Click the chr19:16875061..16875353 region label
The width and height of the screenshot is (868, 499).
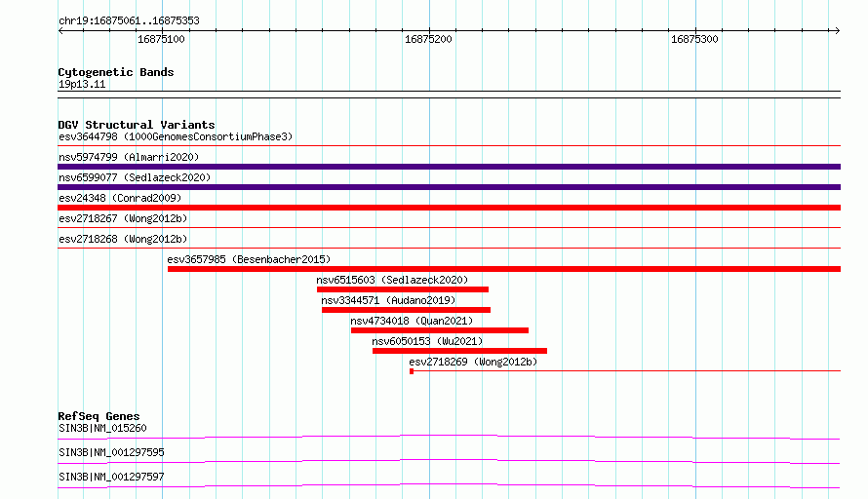coord(129,21)
